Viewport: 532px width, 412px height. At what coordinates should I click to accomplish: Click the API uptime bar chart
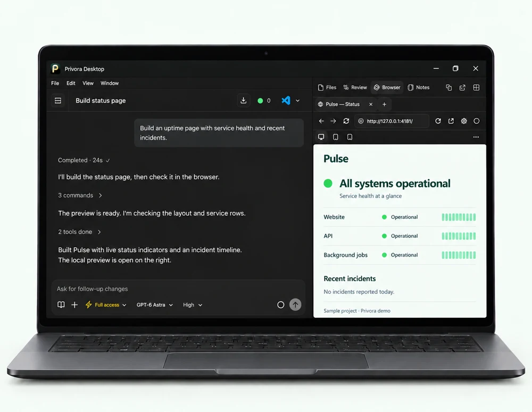[459, 236]
